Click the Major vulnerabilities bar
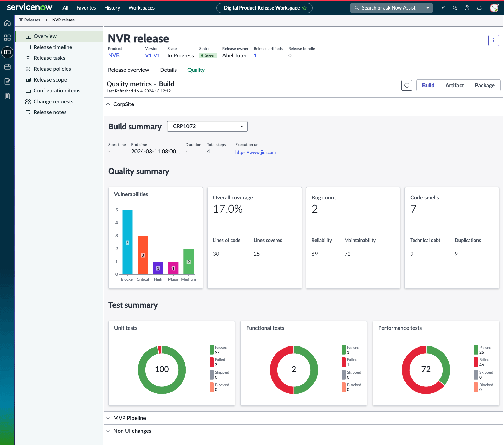Viewport: 504px width, 445px height. (173, 268)
